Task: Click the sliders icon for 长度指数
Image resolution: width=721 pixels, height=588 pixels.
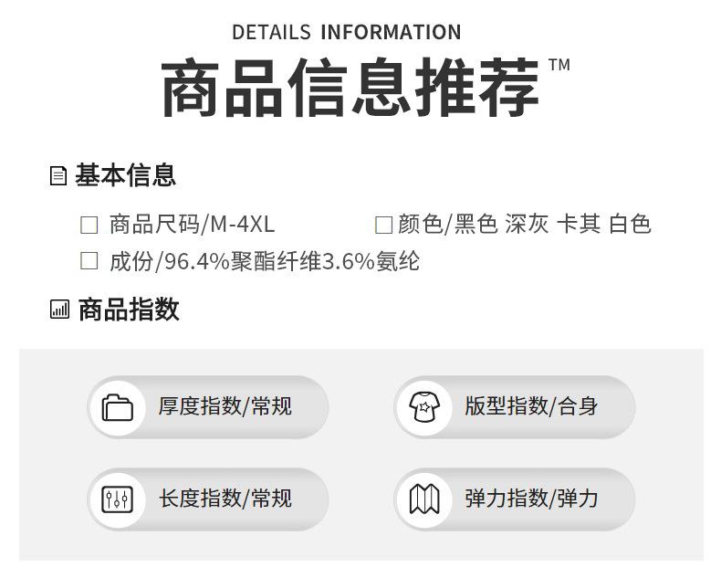Action: pos(117,499)
